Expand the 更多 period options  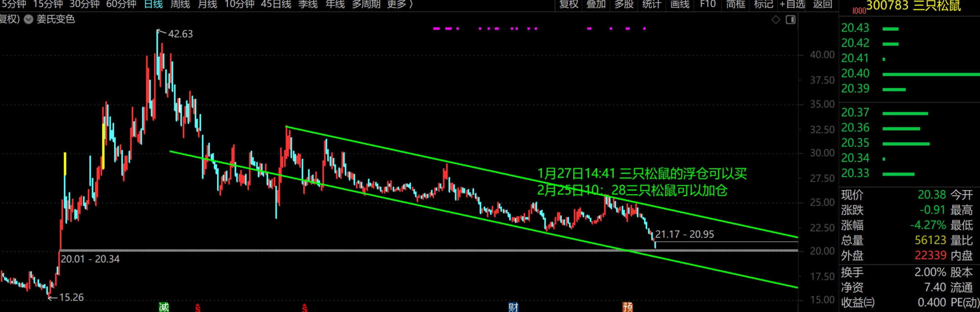coord(399,5)
